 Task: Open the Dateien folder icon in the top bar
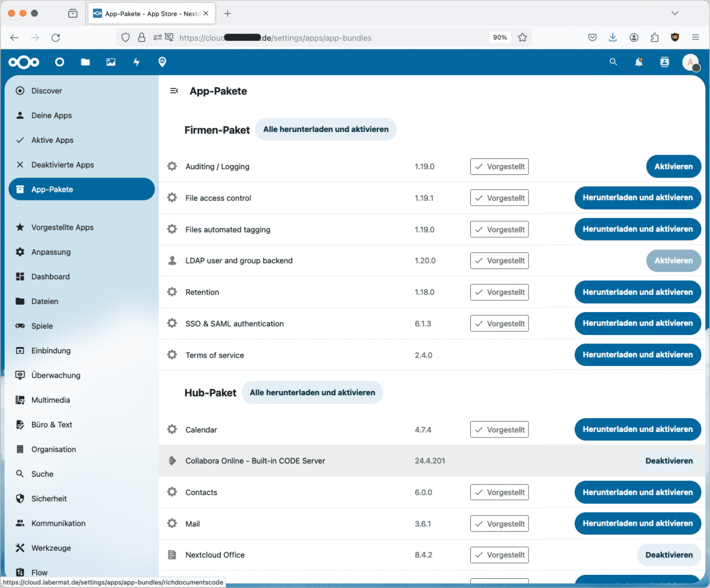[85, 62]
